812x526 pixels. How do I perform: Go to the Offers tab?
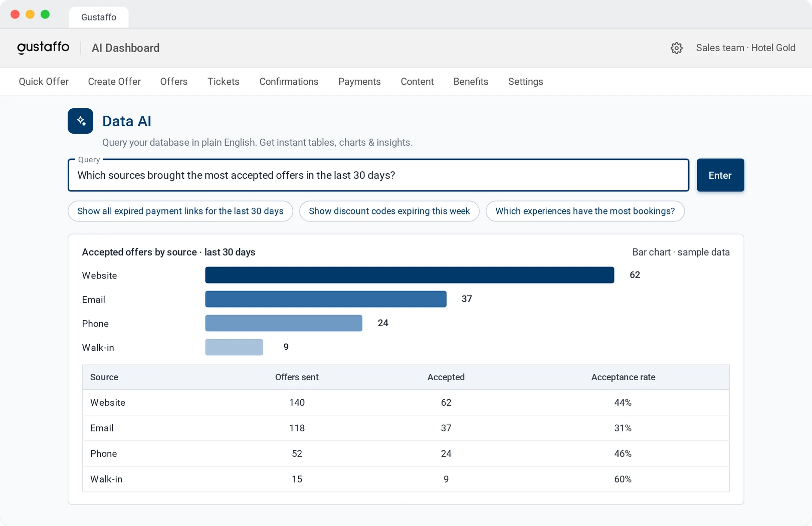point(174,82)
